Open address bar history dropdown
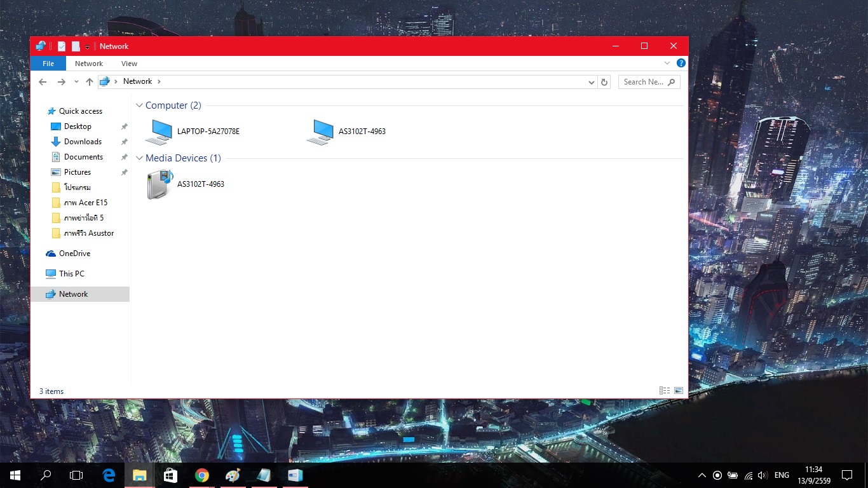The width and height of the screenshot is (868, 488). point(591,82)
